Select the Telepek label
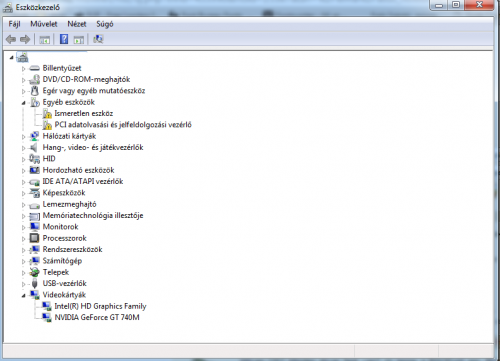Screen dimensions: 500x361 click(56, 272)
